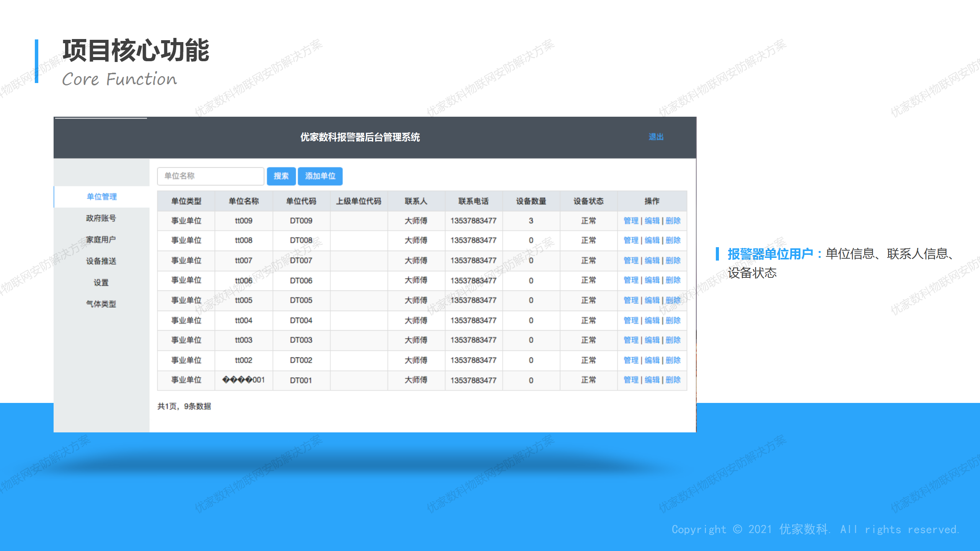
Task: Focus the 单位名称 search input field
Action: [210, 176]
